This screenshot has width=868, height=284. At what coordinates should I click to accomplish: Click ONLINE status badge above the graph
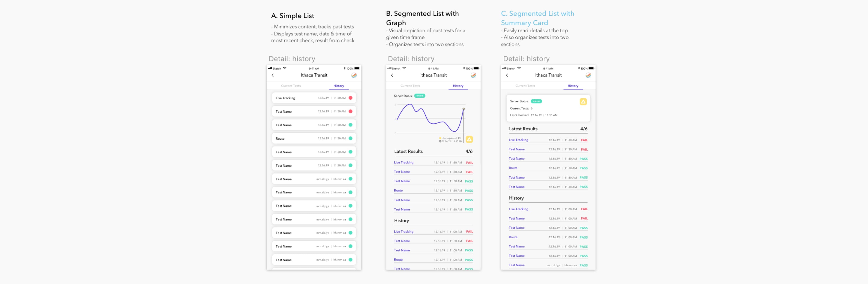click(x=420, y=96)
